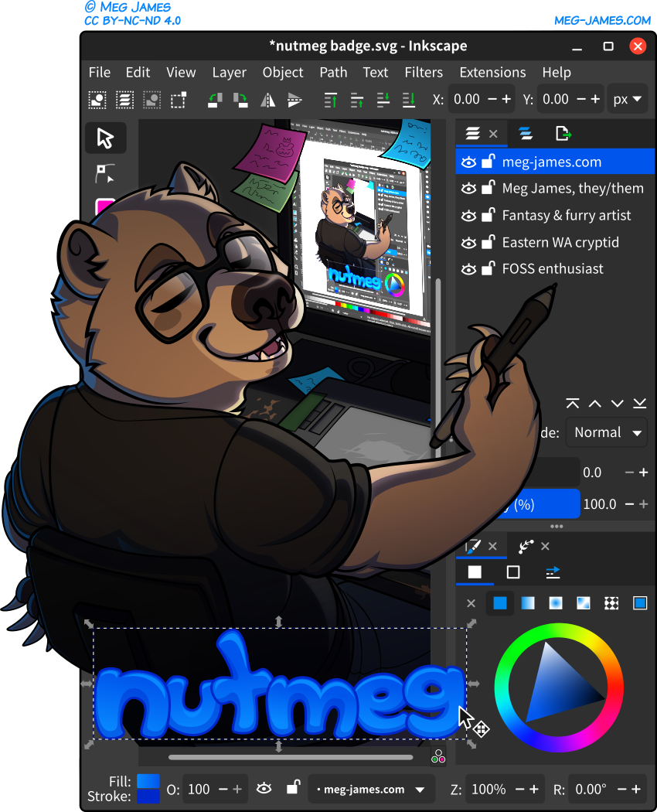Select the Selector arrow tool
Viewport: 657px width, 812px height.
(106, 138)
